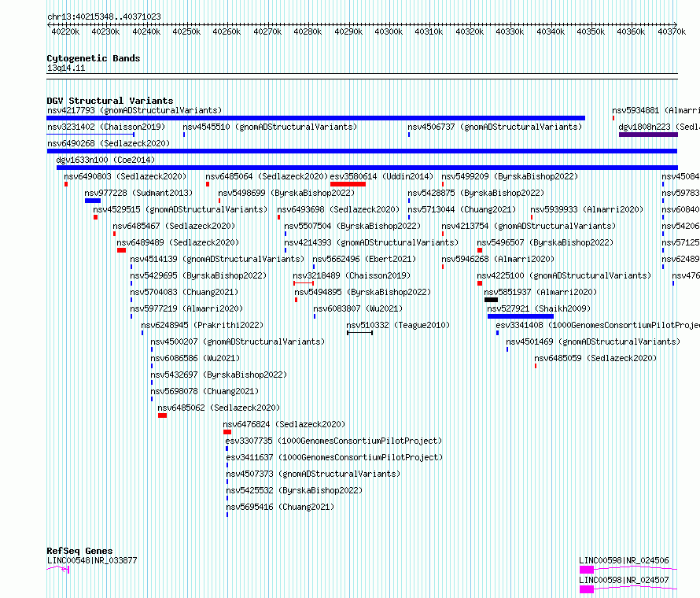The width and height of the screenshot is (700, 598).
Task: Select nsv5704083 (Chuang2021) label
Action: tap(184, 292)
